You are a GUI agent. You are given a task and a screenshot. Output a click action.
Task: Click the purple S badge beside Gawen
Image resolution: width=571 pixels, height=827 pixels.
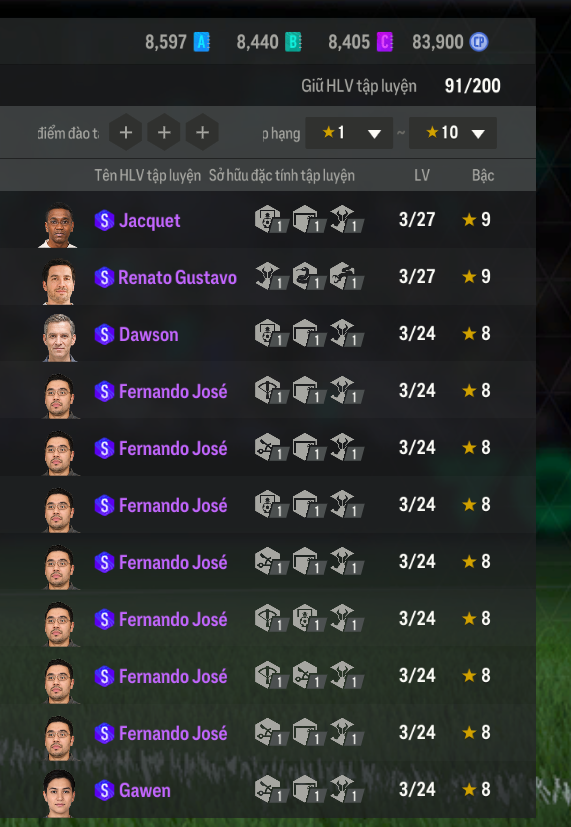[x=104, y=790]
